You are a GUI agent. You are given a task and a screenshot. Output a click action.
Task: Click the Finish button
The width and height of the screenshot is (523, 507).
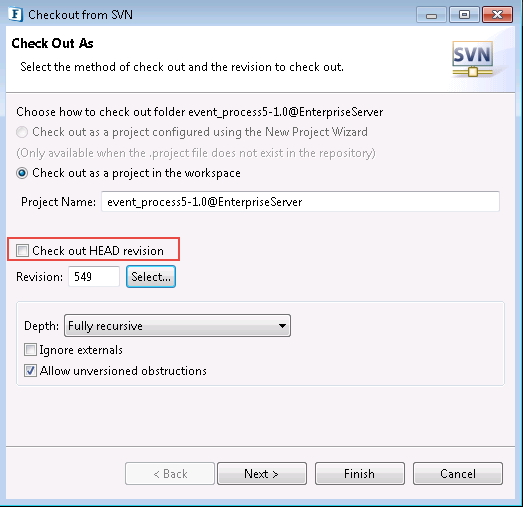[360, 473]
